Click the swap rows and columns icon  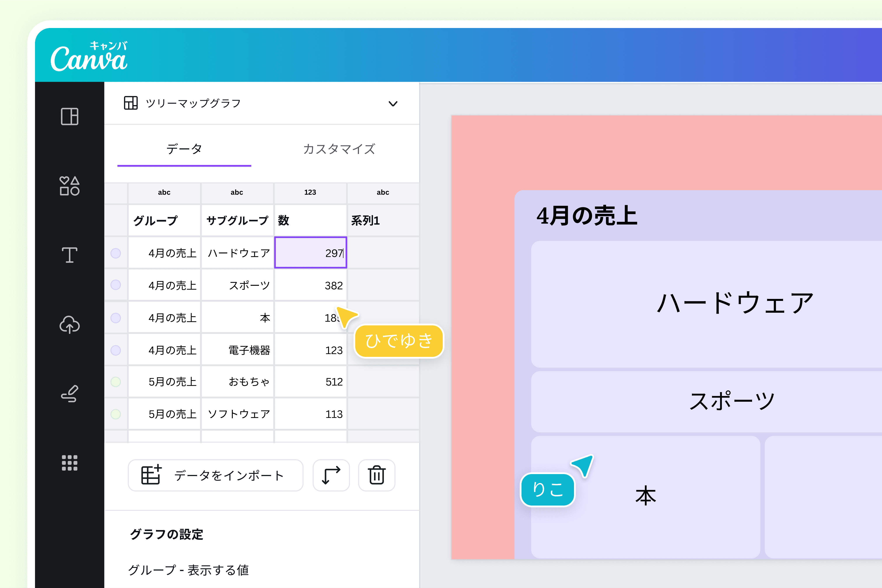[x=331, y=475]
